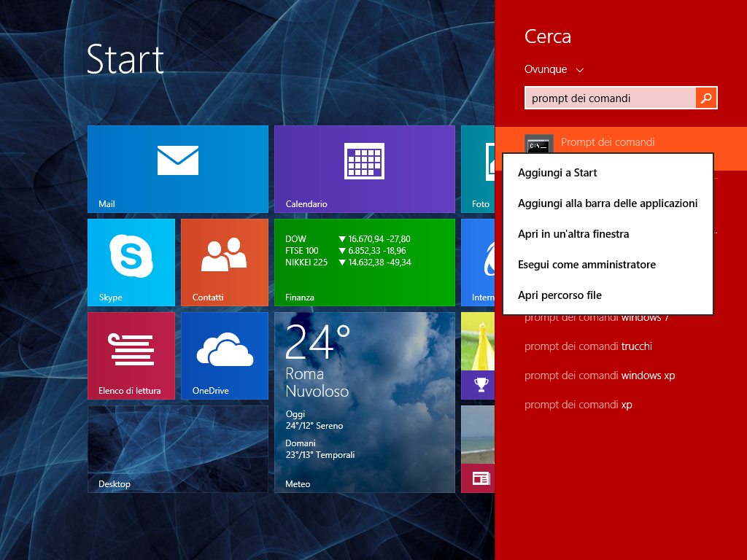747x560 pixels.
Task: Open the Calendario tile
Action: (x=364, y=168)
